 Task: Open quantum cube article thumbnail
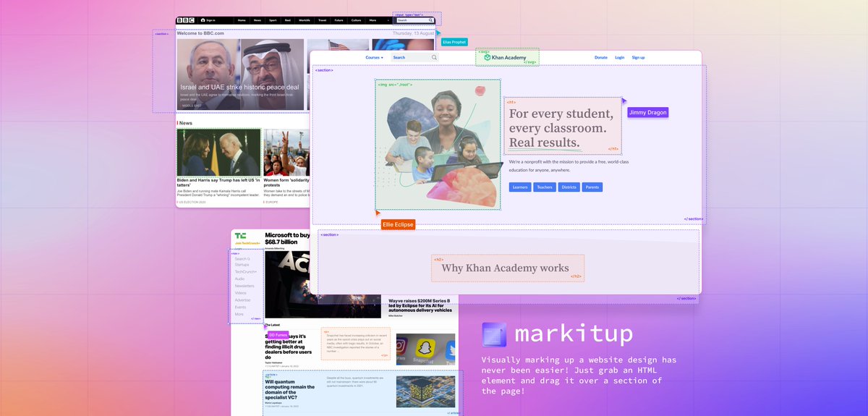click(425, 391)
